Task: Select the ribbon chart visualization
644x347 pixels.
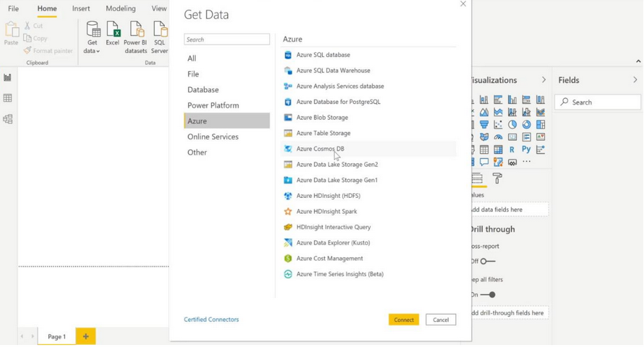Action: point(541,112)
